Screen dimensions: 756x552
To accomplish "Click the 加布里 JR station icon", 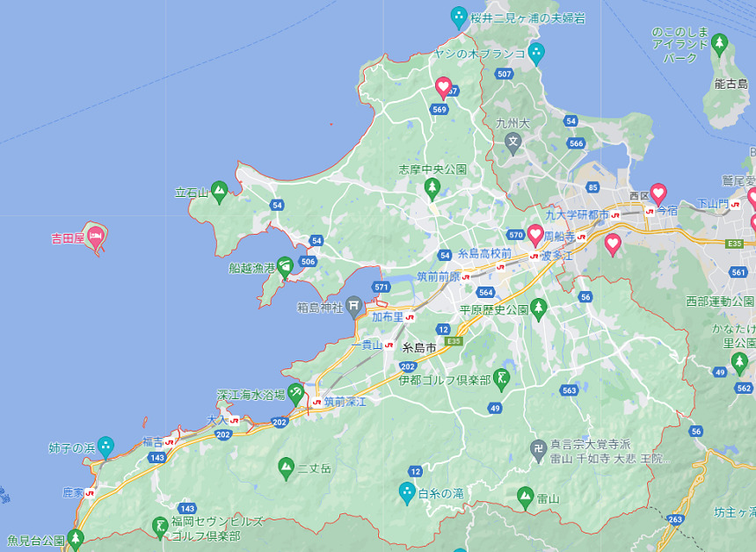I will click(x=410, y=317).
